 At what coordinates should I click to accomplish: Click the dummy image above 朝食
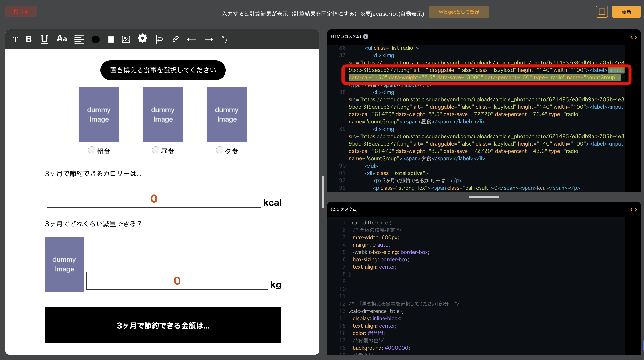99,114
